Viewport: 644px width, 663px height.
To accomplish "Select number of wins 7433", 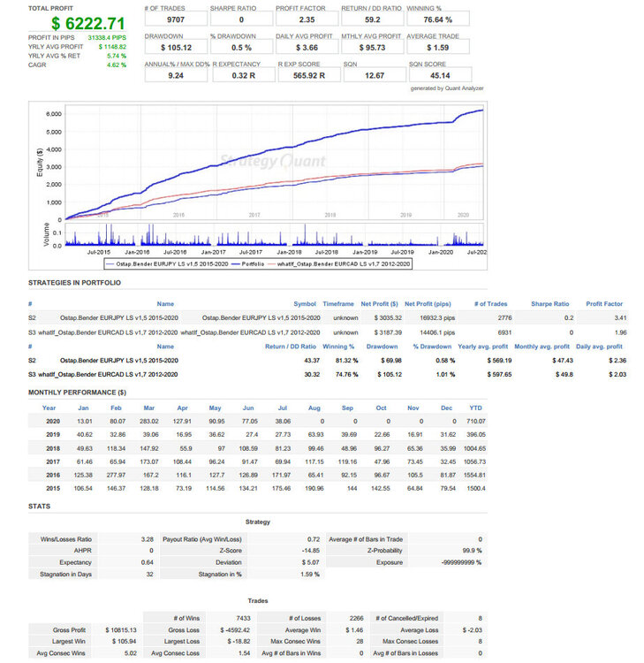I will coord(244,618).
